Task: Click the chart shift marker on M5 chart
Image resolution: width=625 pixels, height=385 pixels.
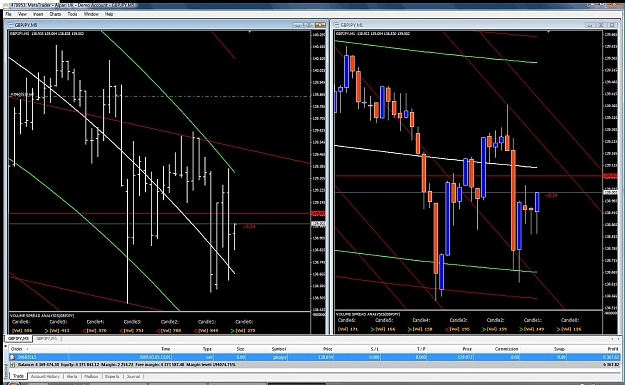Action: coord(250,31)
